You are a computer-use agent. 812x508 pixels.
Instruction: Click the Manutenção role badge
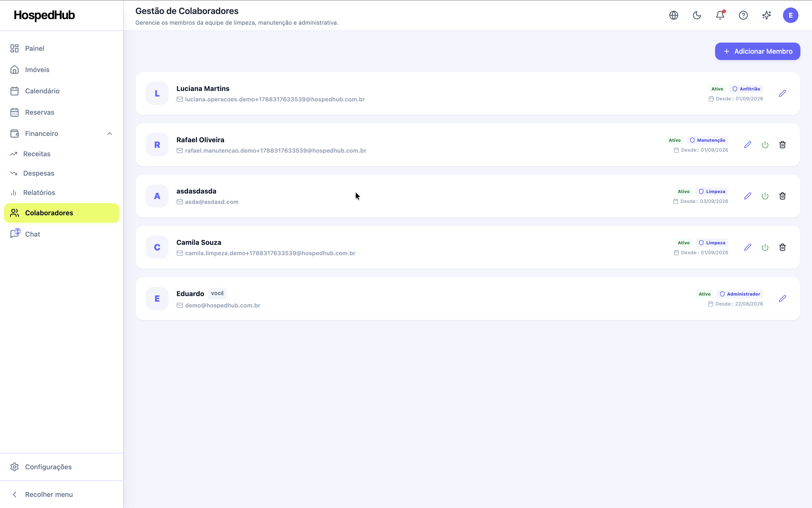(707, 140)
